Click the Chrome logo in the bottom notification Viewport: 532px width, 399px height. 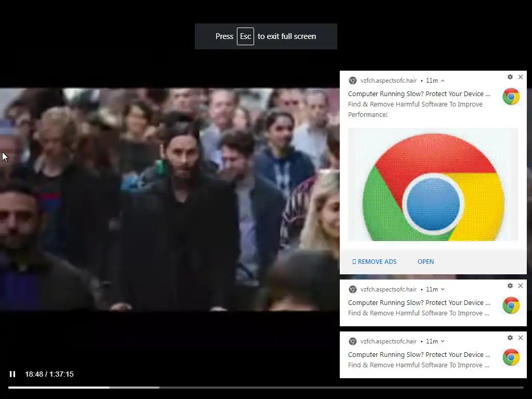click(x=511, y=357)
